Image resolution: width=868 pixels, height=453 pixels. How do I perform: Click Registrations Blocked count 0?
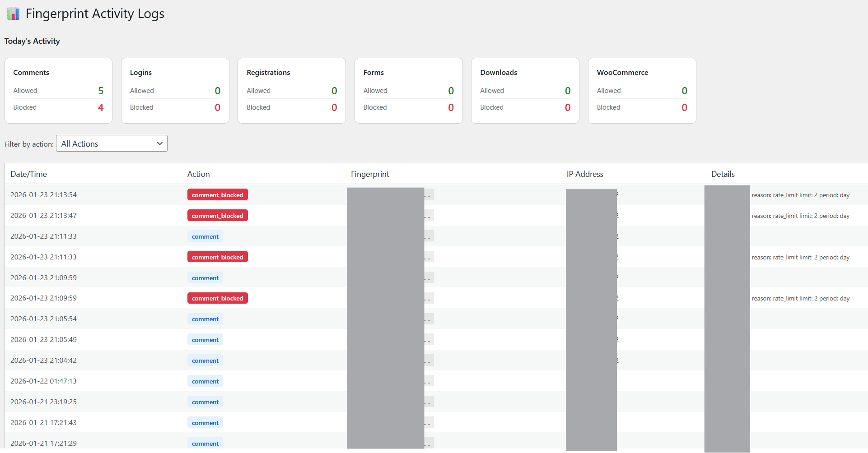coord(334,107)
